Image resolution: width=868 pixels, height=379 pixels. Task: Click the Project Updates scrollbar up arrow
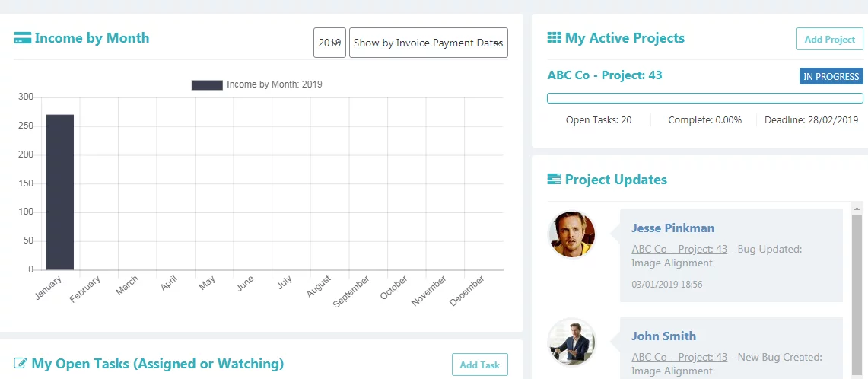pos(857,209)
